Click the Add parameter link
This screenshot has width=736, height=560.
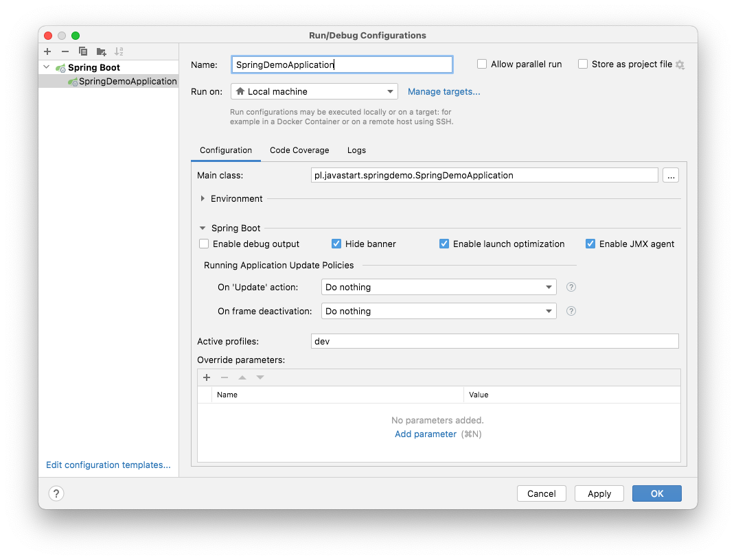tap(425, 434)
